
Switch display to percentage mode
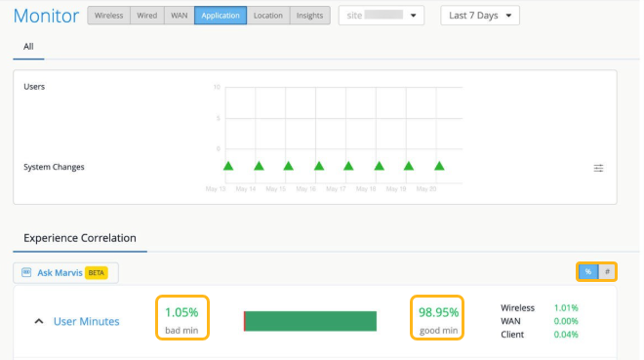[x=588, y=272]
